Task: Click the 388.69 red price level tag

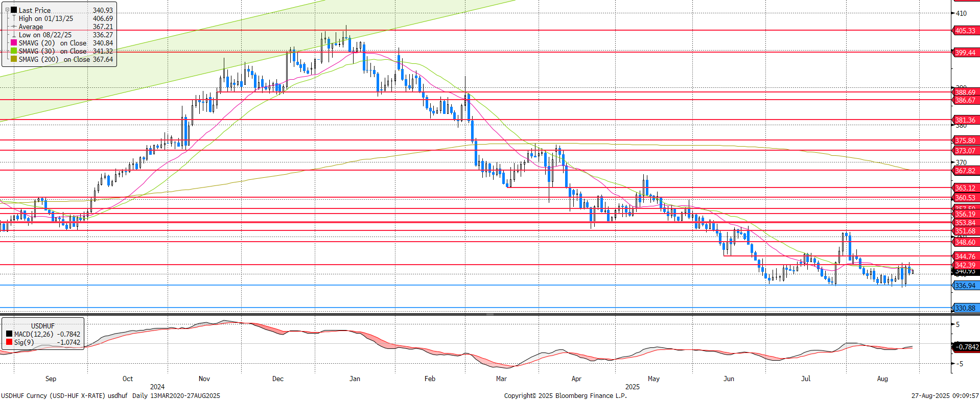Action: point(965,92)
